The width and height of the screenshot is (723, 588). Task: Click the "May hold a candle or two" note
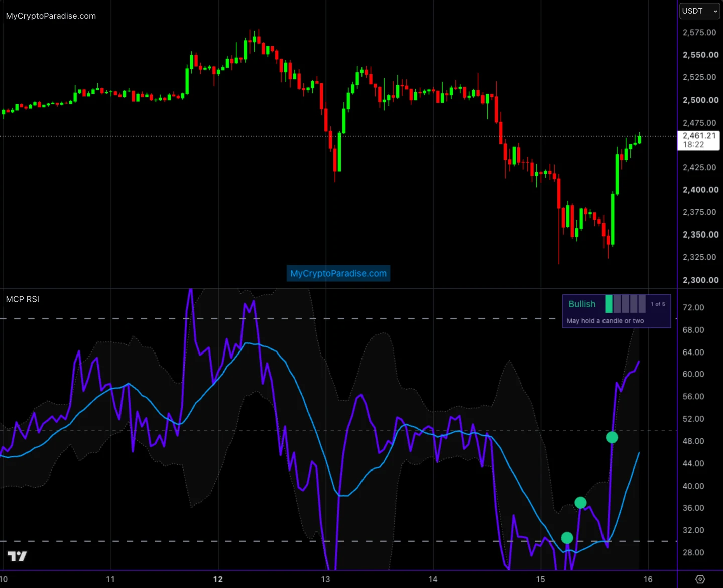(605, 321)
